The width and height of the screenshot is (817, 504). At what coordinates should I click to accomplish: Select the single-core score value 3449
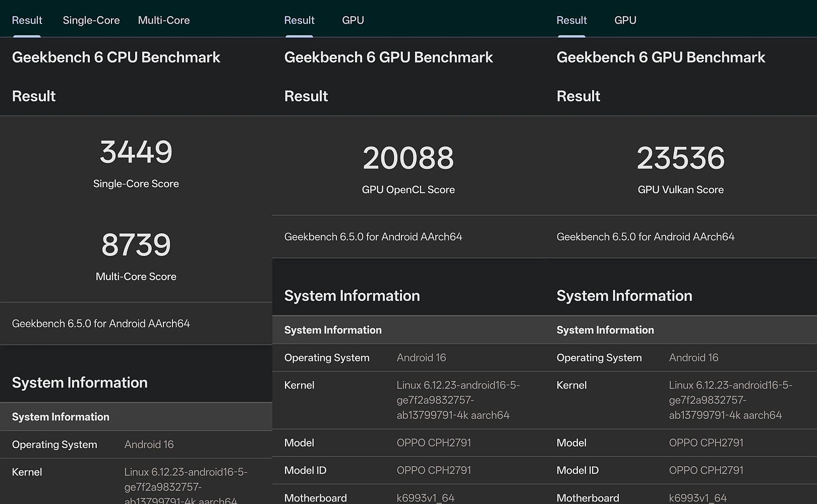click(x=136, y=152)
